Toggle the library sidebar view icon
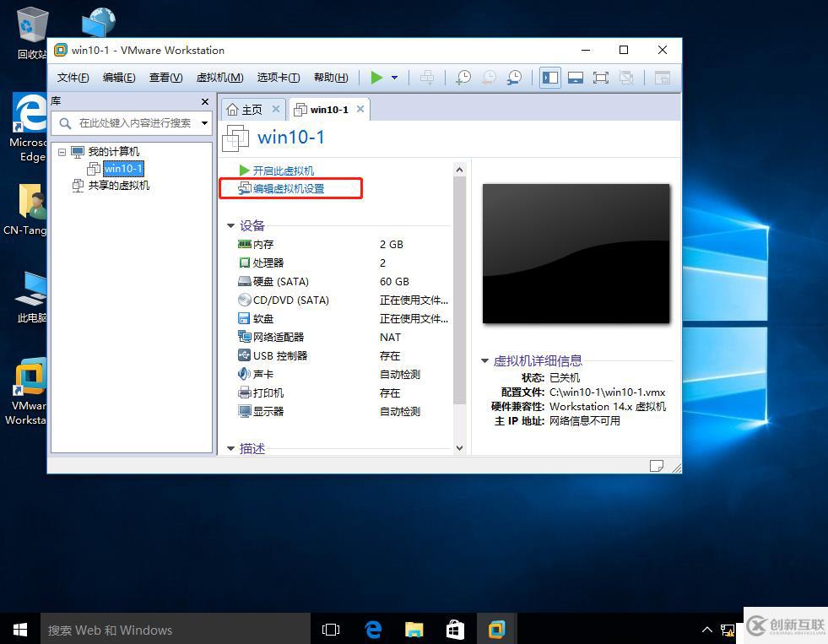The height and width of the screenshot is (644, 828). 550,78
